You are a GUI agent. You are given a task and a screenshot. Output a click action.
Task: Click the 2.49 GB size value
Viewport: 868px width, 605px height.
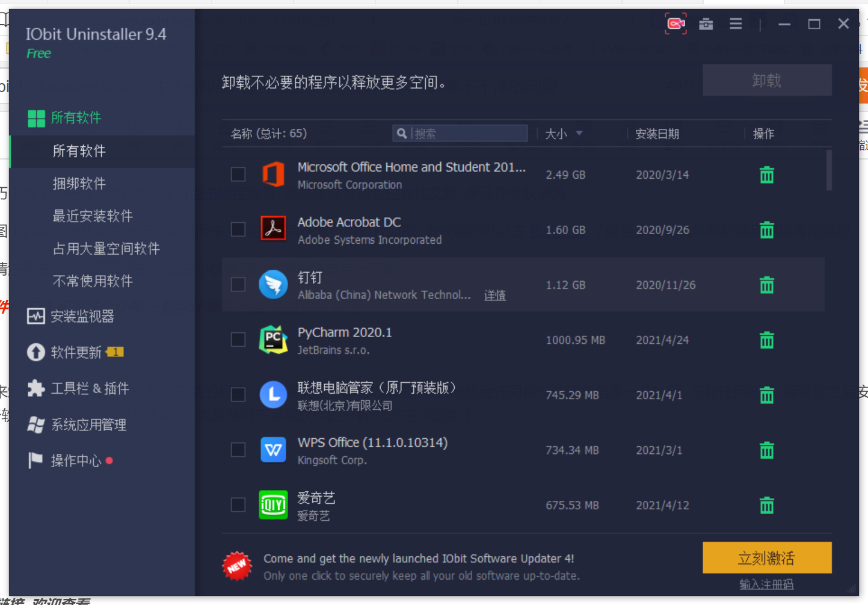(x=565, y=175)
